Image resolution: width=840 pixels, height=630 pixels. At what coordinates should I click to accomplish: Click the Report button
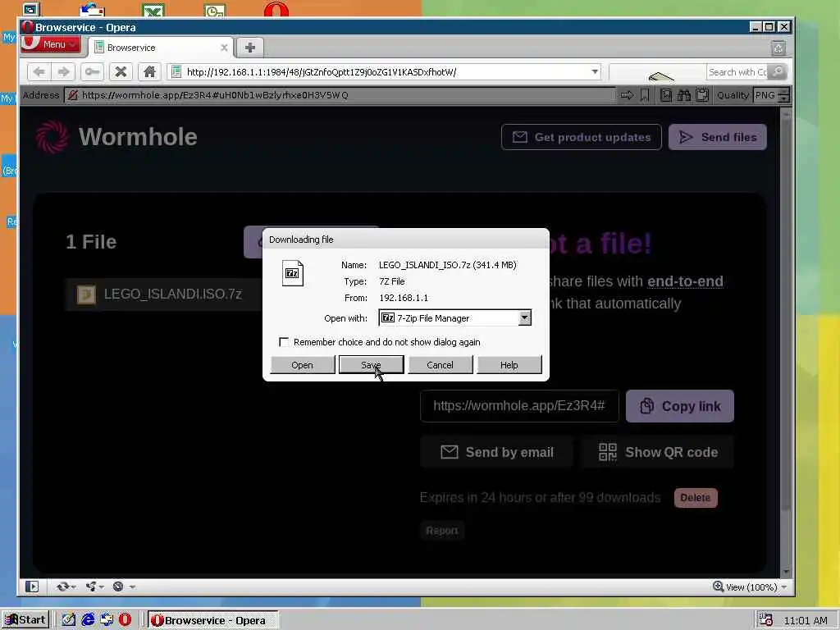(442, 531)
